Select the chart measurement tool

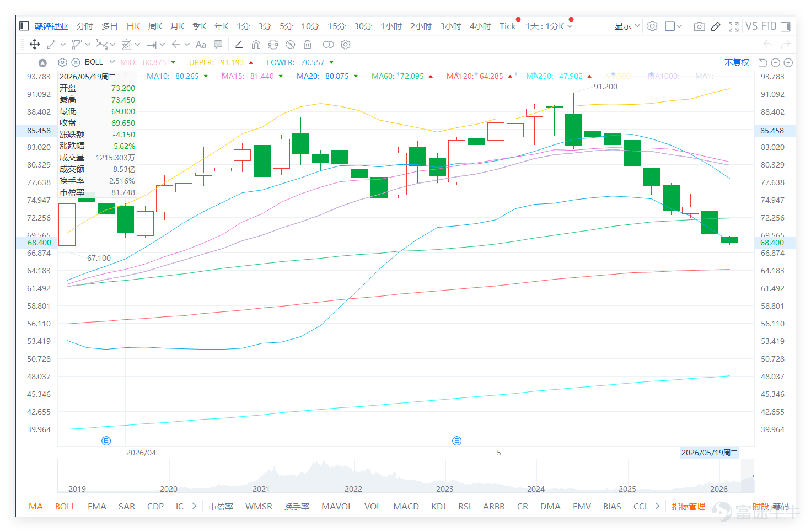tap(127, 45)
